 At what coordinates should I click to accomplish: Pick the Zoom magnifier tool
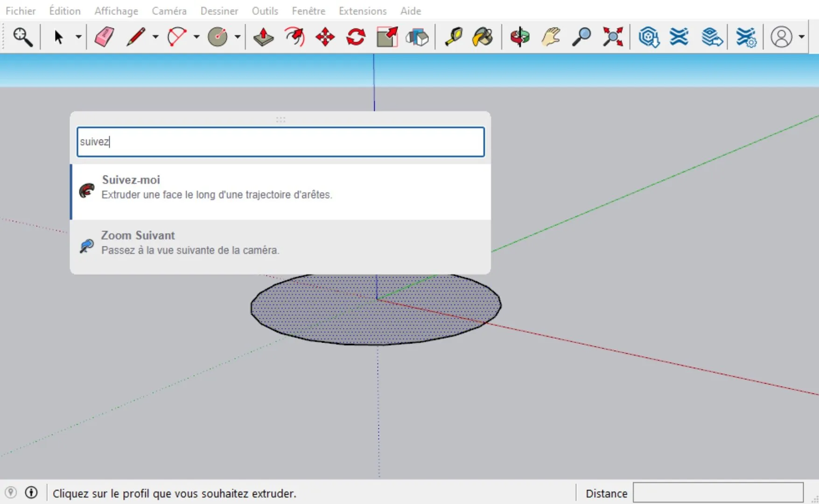click(x=582, y=37)
